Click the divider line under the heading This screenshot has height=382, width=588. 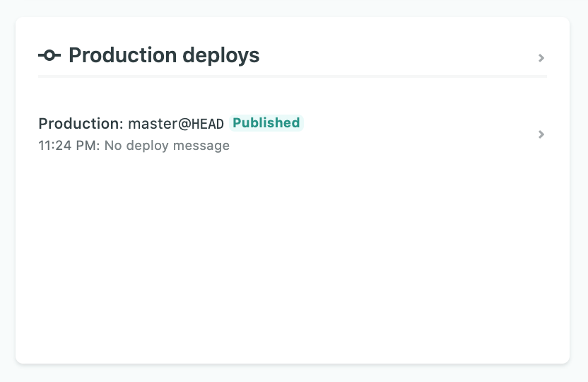(293, 76)
